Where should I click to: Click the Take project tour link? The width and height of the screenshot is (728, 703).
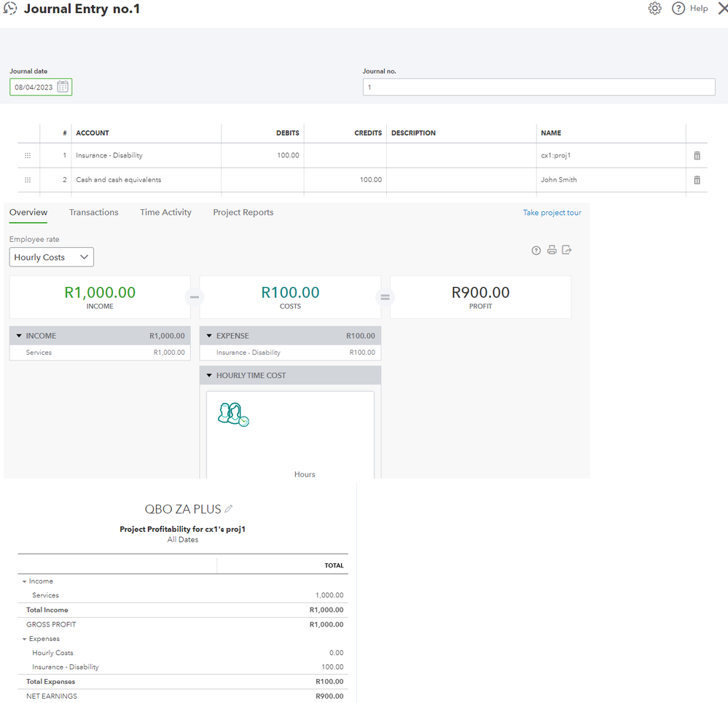point(552,213)
